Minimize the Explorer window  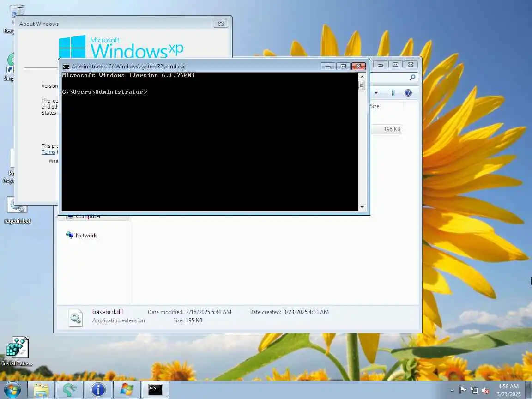[x=381, y=65]
